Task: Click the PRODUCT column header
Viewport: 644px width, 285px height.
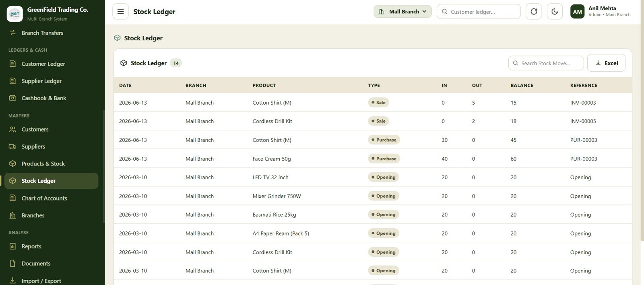Action: pyautogui.click(x=264, y=85)
